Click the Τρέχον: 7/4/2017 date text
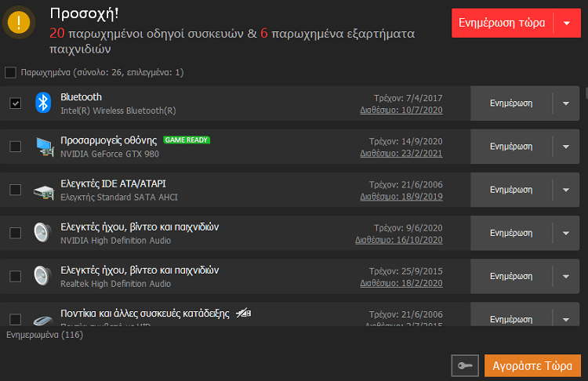The width and height of the screenshot is (588, 381). [408, 98]
